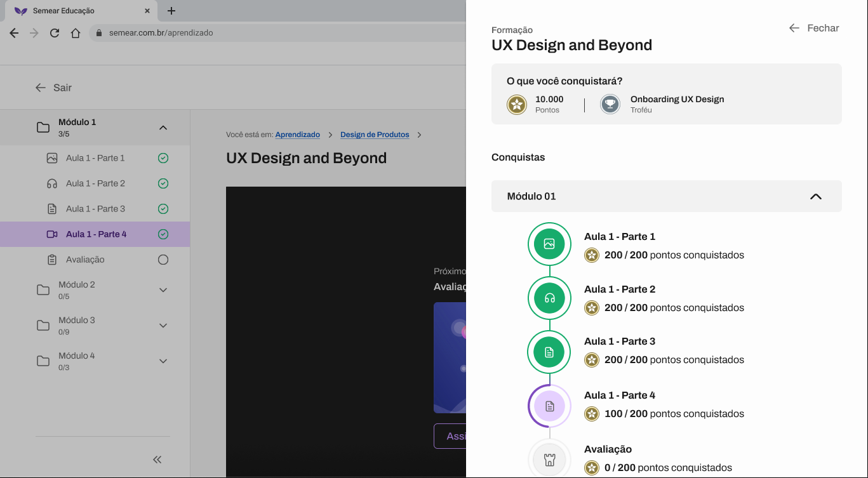The height and width of the screenshot is (478, 868).
Task: Toggle empty completion circle for Avaliação
Action: click(163, 260)
